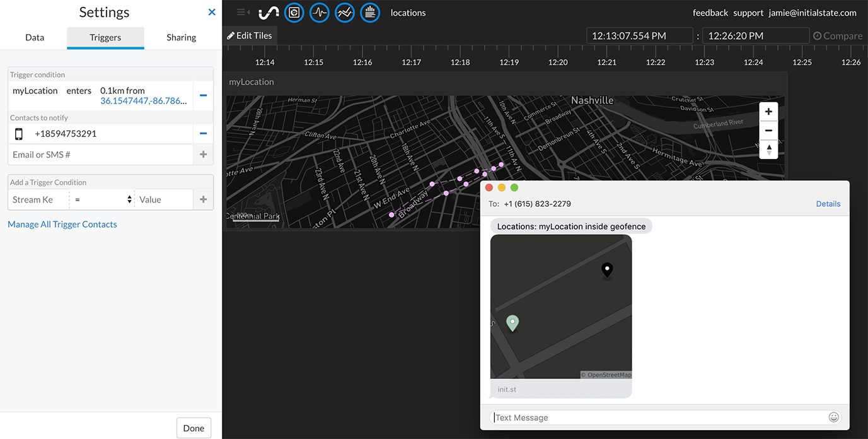Zoom in on the map with the plus control
Screen dimensions: 868x439
pyautogui.click(x=768, y=111)
